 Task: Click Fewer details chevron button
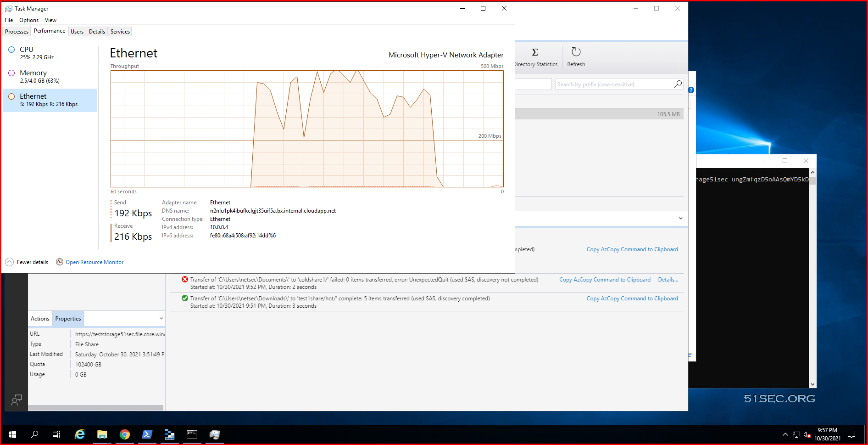coord(10,262)
